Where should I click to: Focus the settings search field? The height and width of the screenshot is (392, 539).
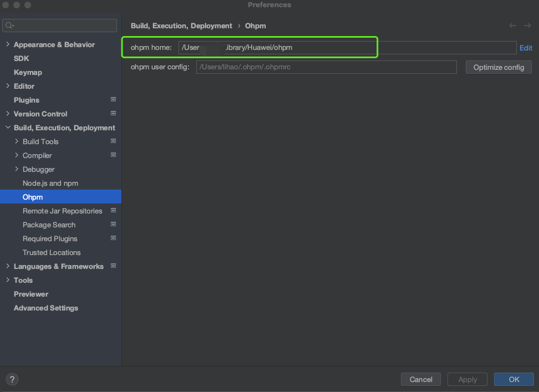point(59,26)
